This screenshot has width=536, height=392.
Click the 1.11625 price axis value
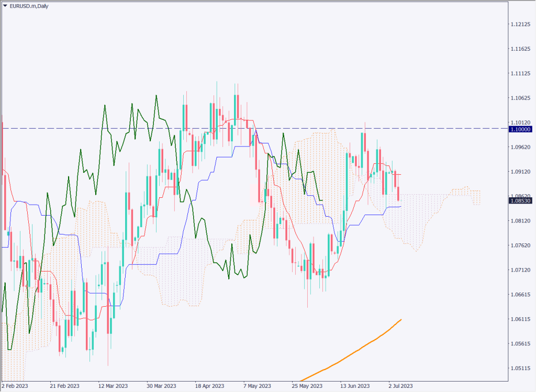click(521, 49)
